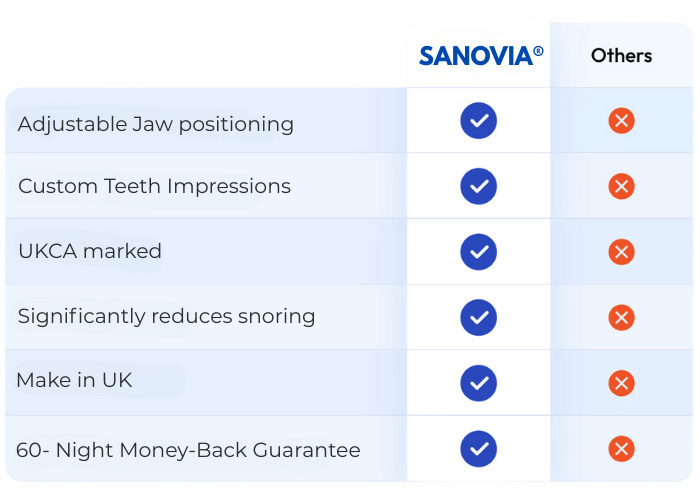
Task: Click Others red cross for Money-Back Guarantee
Action: (x=621, y=449)
